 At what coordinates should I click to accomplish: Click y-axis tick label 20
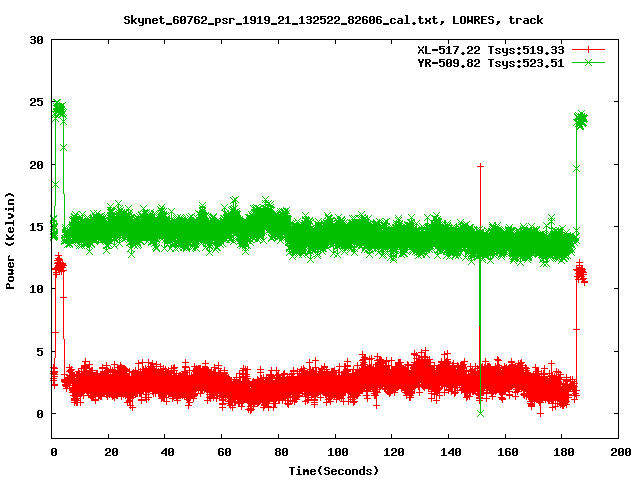click(36, 165)
